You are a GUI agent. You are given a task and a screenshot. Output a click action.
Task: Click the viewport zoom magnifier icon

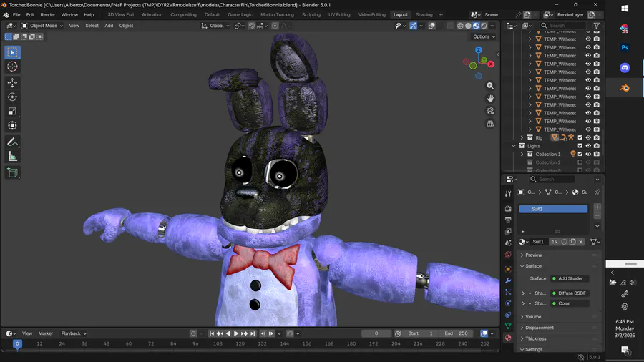490,86
